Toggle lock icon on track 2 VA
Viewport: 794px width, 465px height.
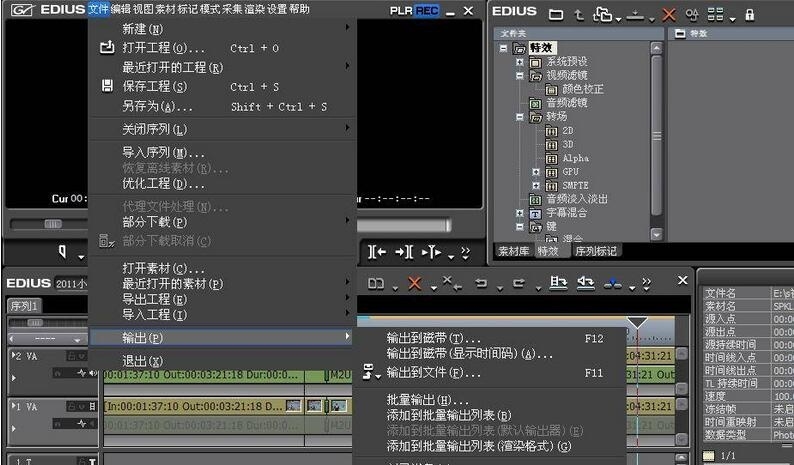[x=72, y=356]
